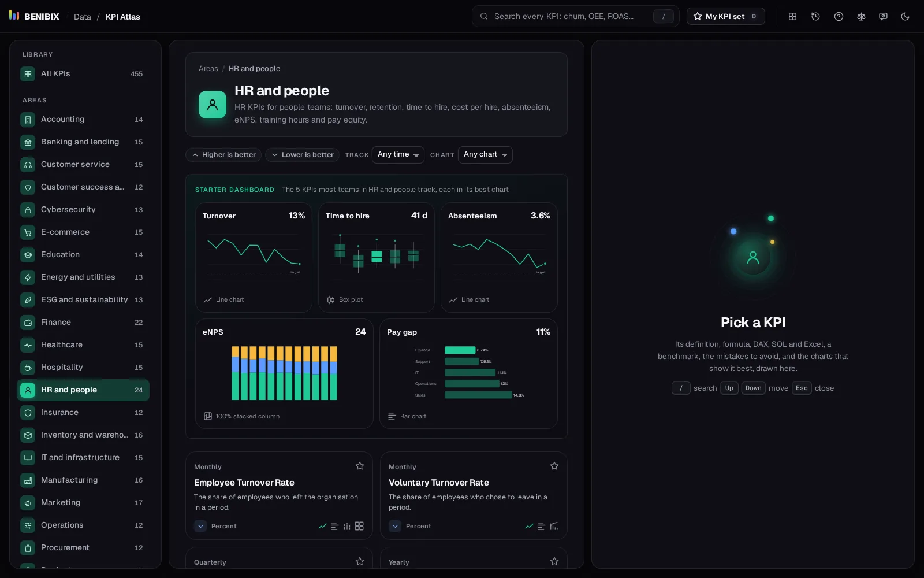Image resolution: width=924 pixels, height=578 pixels.
Task: Open the Procurement area
Action: [x=83, y=548]
